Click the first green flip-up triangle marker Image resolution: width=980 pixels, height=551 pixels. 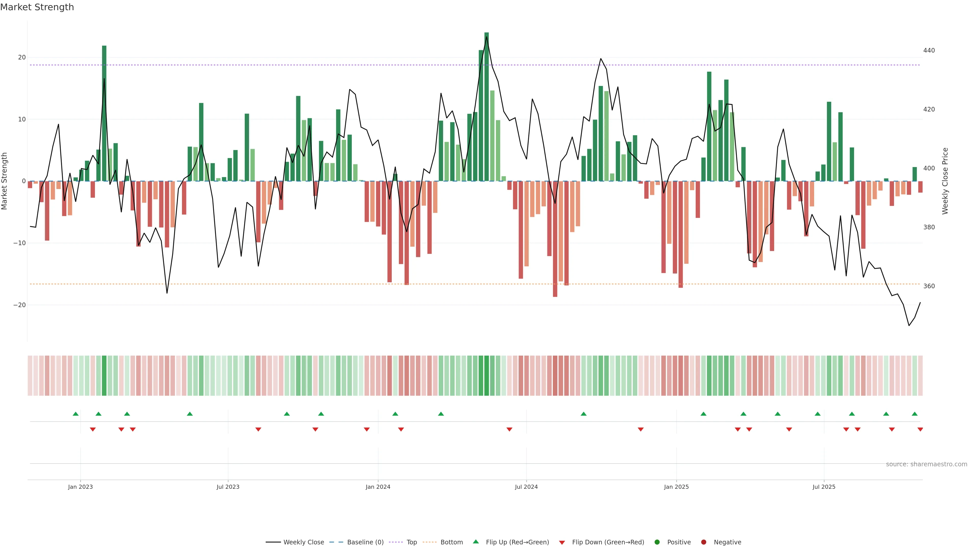[75, 414]
